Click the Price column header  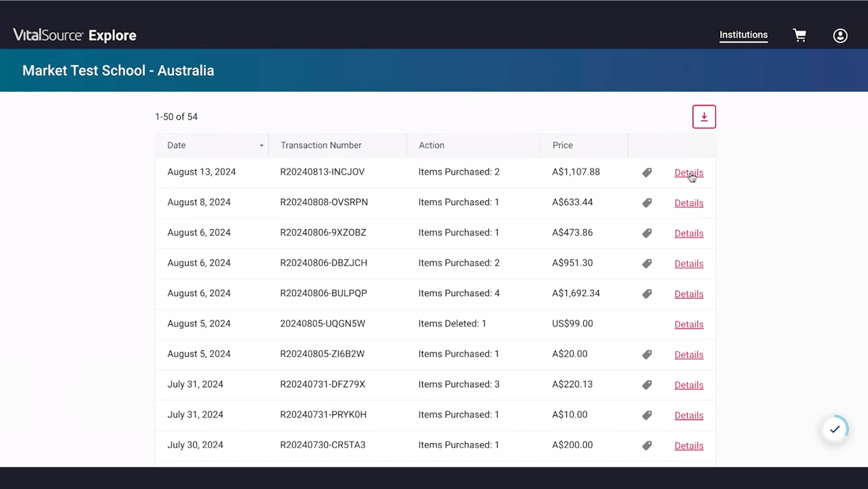click(562, 145)
